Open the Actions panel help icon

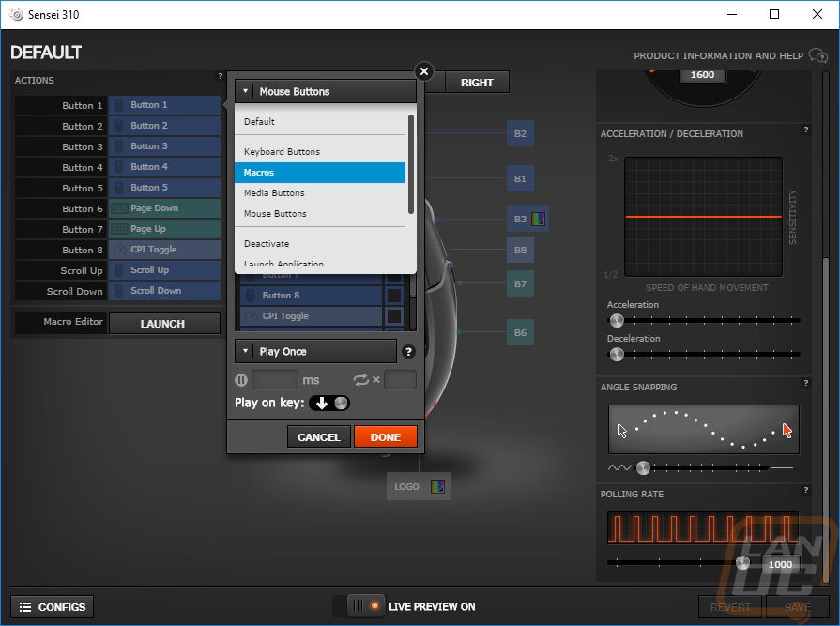coord(220,77)
